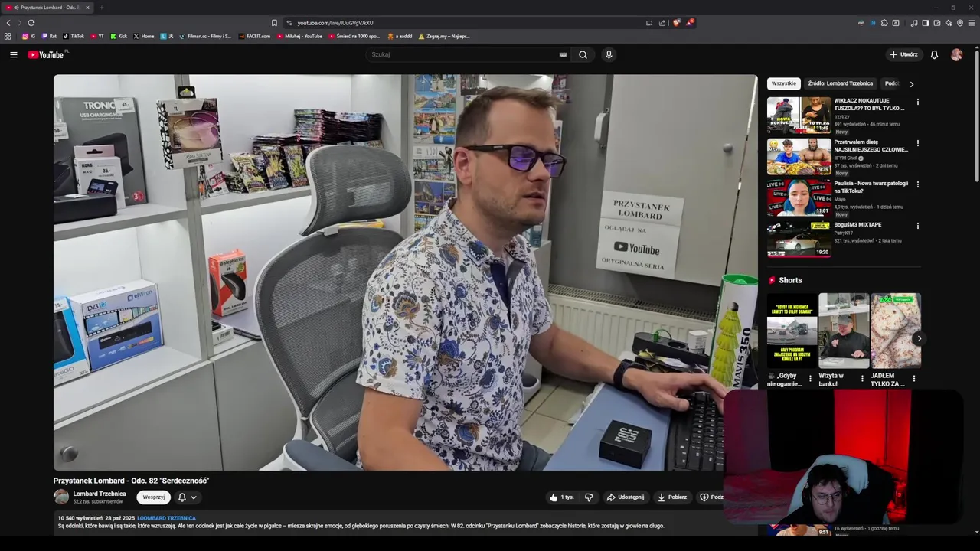
Task: Open the browser apps grid in bookmarks bar
Action: point(8,36)
